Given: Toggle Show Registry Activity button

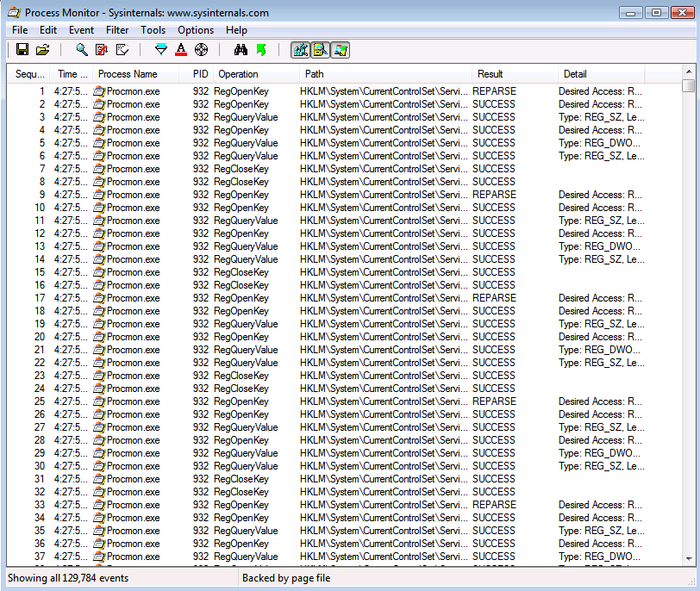Looking at the screenshot, I should [301, 50].
